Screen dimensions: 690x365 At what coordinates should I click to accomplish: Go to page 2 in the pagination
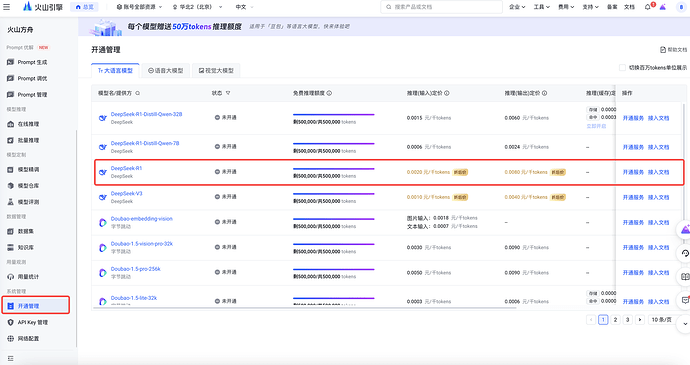pos(615,320)
